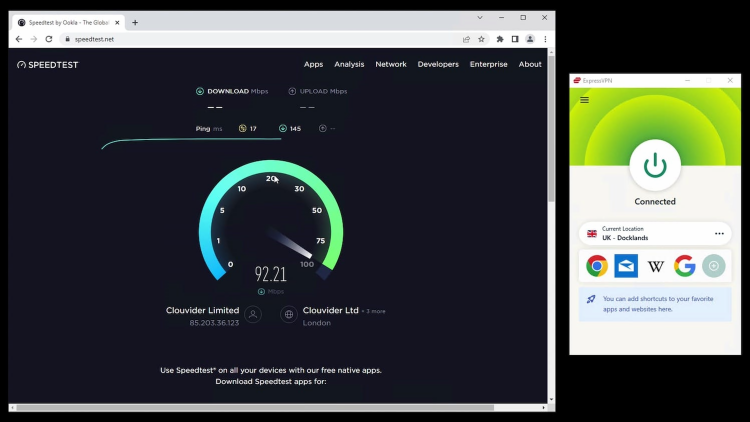Click the SPEEDTEST logo
Viewport: 750px width, 422px height.
47,65
